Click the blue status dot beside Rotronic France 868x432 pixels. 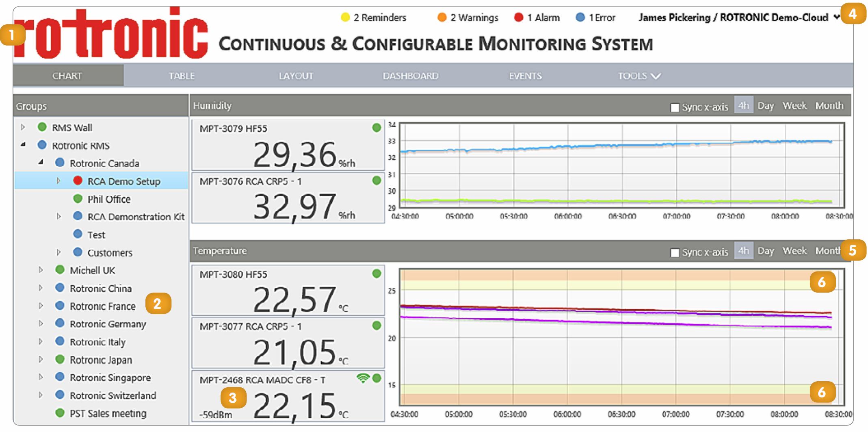pyautogui.click(x=60, y=306)
